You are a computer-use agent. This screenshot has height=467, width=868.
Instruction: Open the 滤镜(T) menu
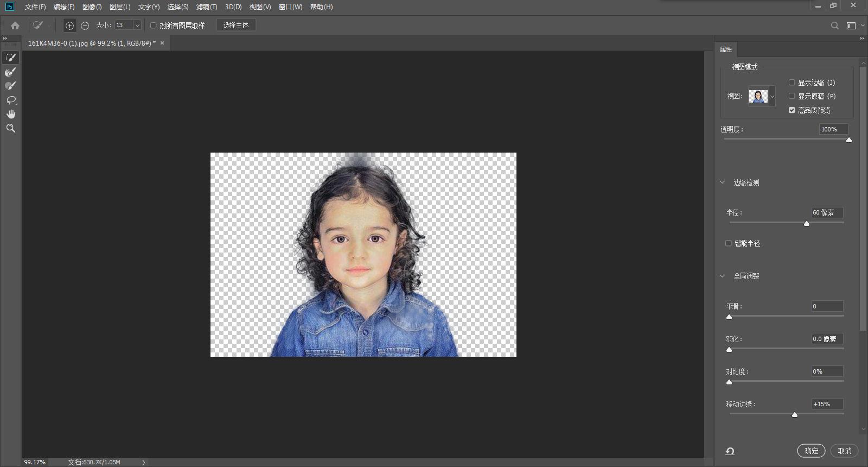click(x=206, y=7)
